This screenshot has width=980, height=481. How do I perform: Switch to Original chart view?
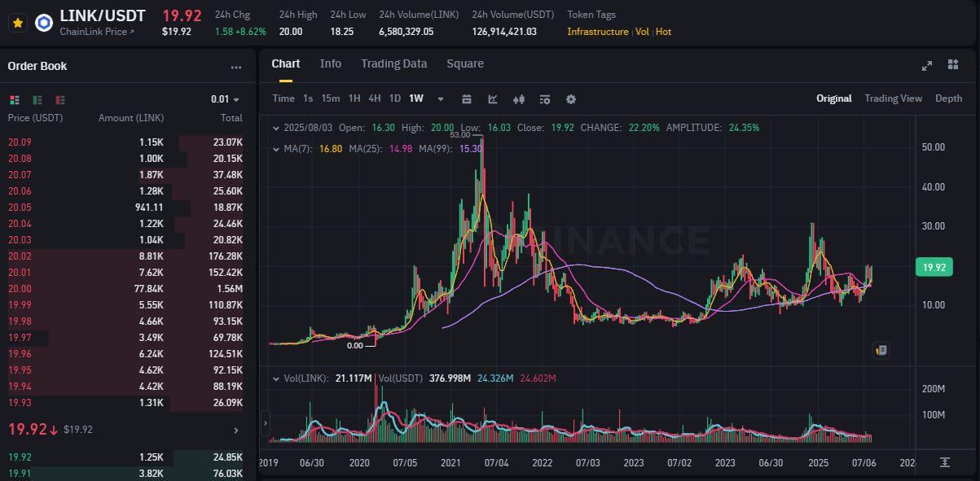coord(834,98)
